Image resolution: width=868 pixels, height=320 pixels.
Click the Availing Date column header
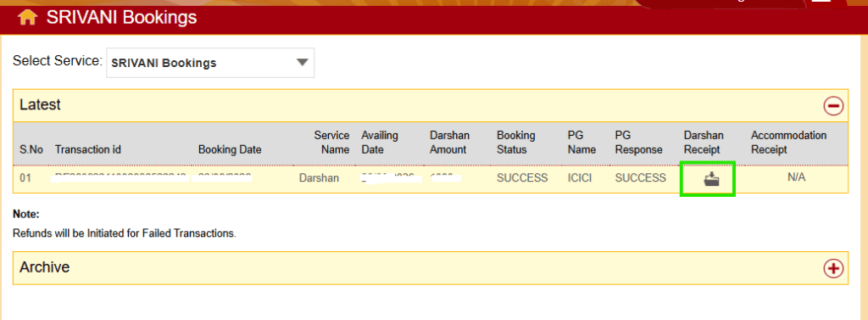380,143
